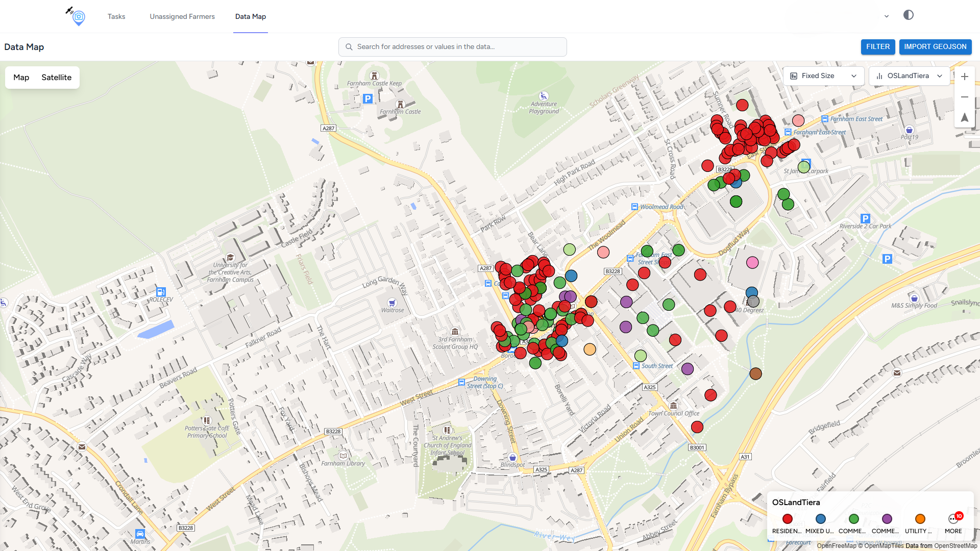
Task: Expand the OSLandTiera attribute dropdown
Action: coord(909,76)
